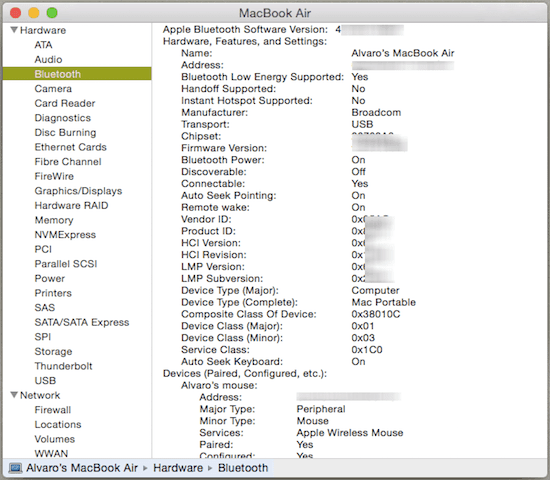Click the yellow minimize window button
Viewport: 550px width, 480px height.
(34, 13)
